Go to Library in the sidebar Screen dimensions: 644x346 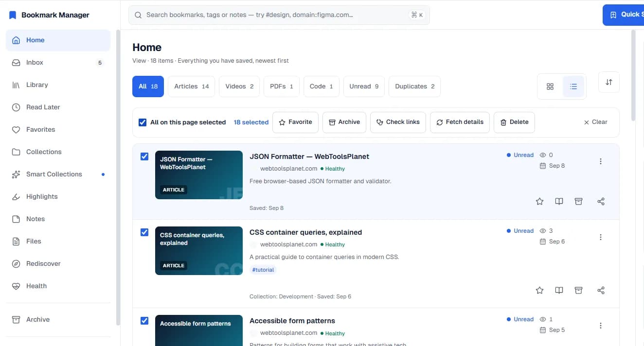[x=58, y=85]
